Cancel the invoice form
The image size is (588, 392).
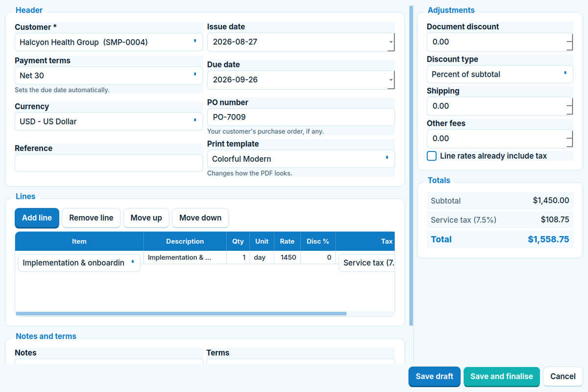[563, 377]
